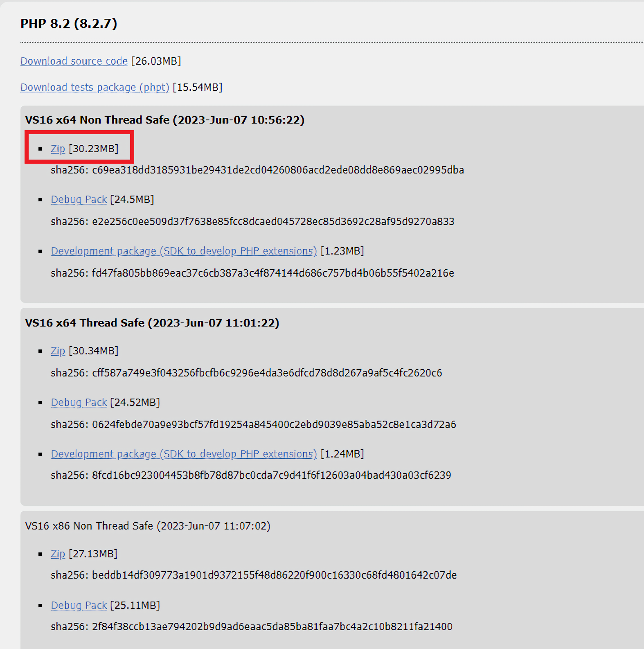Click the source code size text [26.03MB]
The width and height of the screenshot is (644, 649).
(156, 61)
